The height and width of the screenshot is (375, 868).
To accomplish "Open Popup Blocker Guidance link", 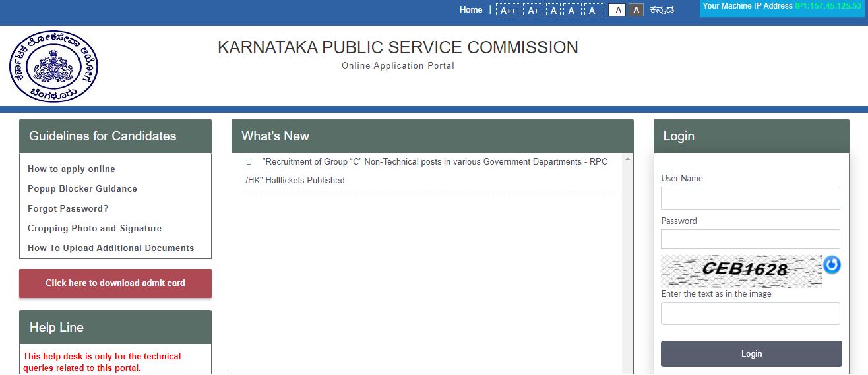I will [x=82, y=189].
